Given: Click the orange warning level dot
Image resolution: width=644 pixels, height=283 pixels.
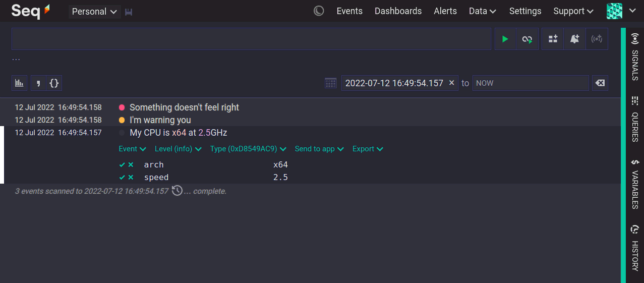Looking at the screenshot, I should click(x=122, y=120).
